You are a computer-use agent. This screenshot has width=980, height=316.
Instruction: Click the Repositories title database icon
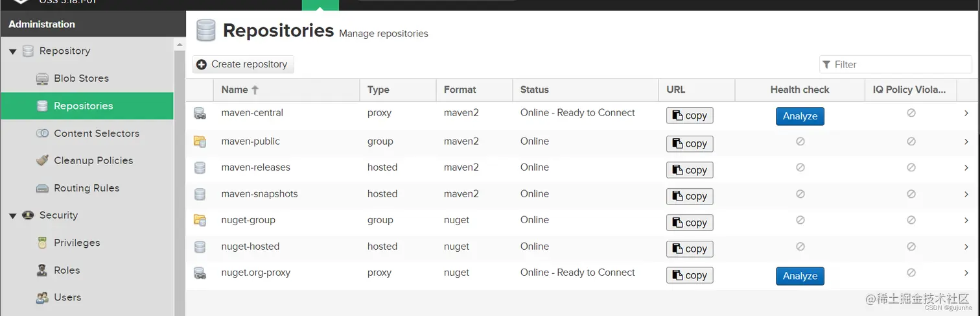coord(205,30)
